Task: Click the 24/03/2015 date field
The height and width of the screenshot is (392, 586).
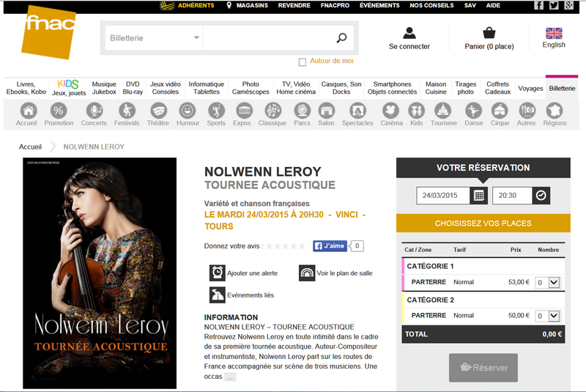Action: pyautogui.click(x=443, y=196)
